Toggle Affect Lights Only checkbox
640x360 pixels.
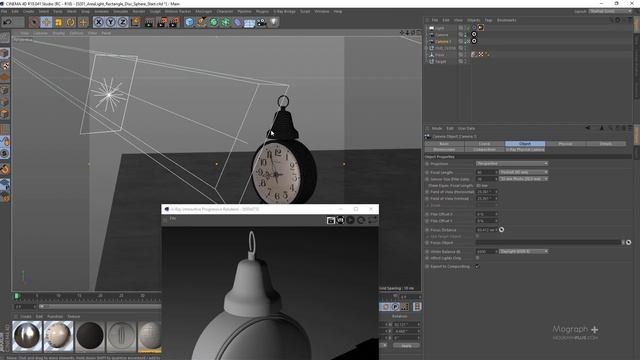(477, 258)
